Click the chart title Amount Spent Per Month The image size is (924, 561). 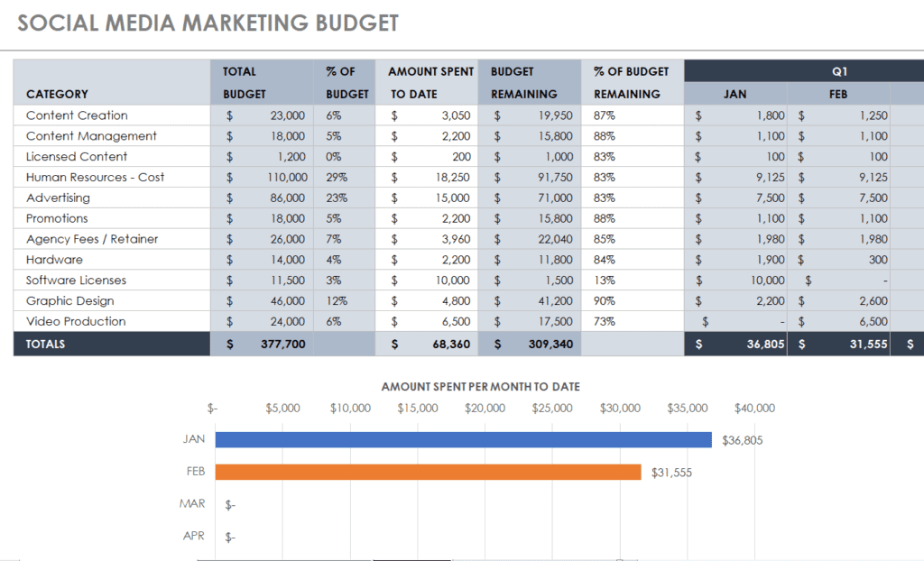click(480, 387)
